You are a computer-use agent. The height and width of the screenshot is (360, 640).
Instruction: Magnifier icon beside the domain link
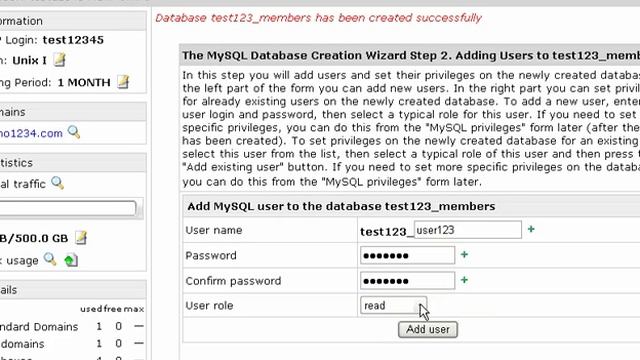tap(74, 132)
